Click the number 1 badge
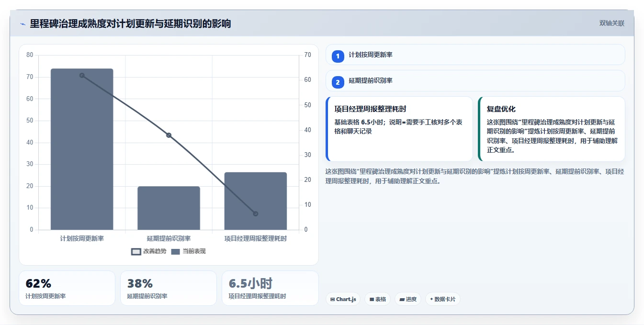The width and height of the screenshot is (644, 325). (x=338, y=56)
